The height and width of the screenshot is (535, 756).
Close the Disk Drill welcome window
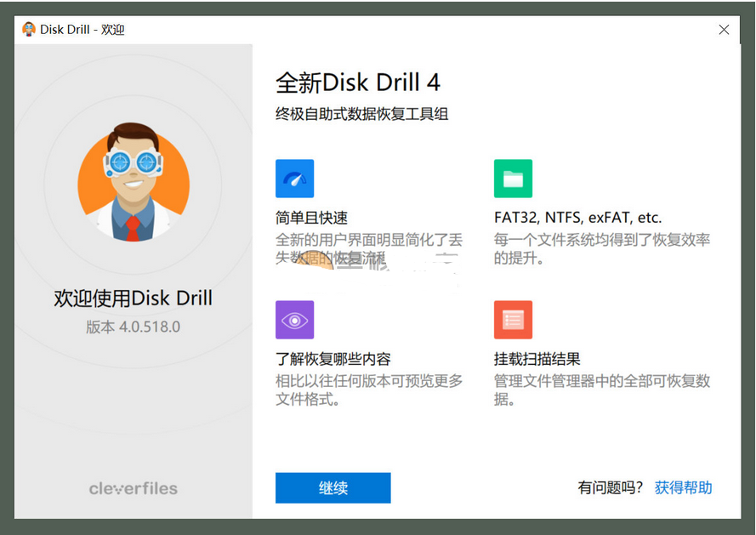(x=724, y=30)
